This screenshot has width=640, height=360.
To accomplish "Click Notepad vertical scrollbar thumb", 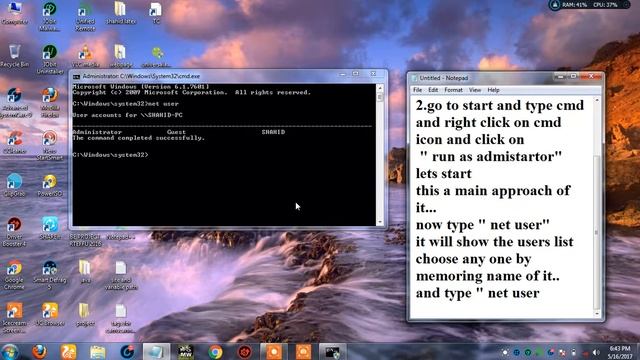I will (597, 232).
